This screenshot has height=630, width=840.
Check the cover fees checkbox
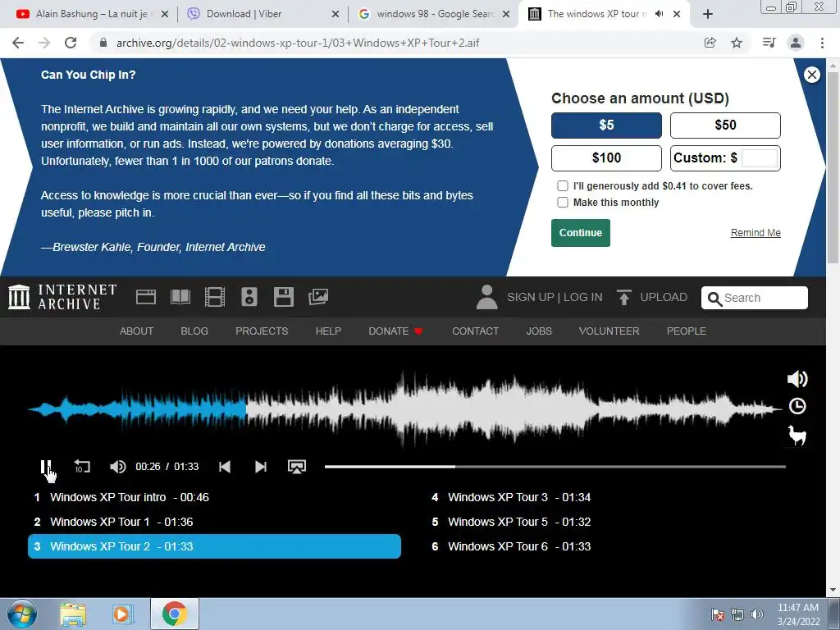coord(563,186)
